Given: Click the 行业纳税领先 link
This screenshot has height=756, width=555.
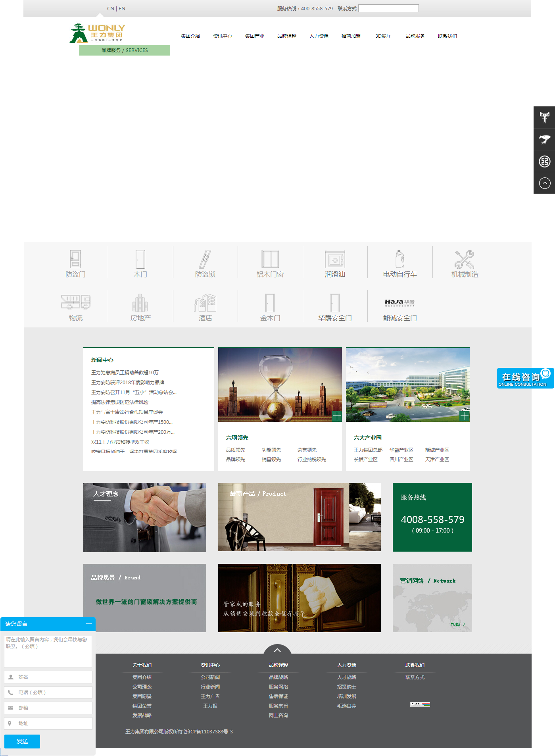Looking at the screenshot, I should 312,459.
